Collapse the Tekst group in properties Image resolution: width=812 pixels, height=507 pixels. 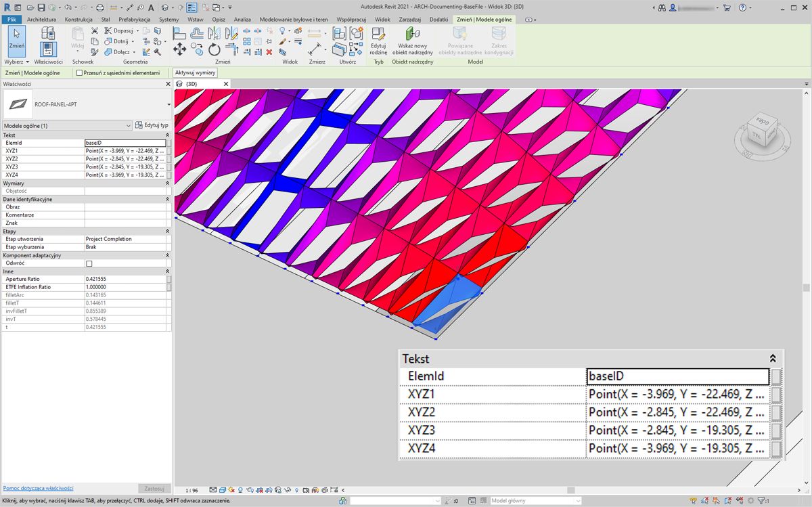167,135
